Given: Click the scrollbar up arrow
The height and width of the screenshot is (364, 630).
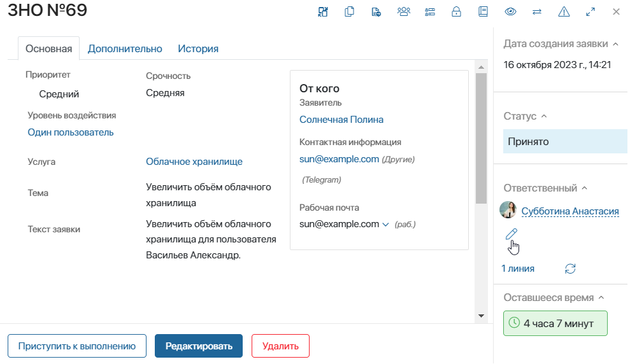Looking at the screenshot, I should point(481,67).
